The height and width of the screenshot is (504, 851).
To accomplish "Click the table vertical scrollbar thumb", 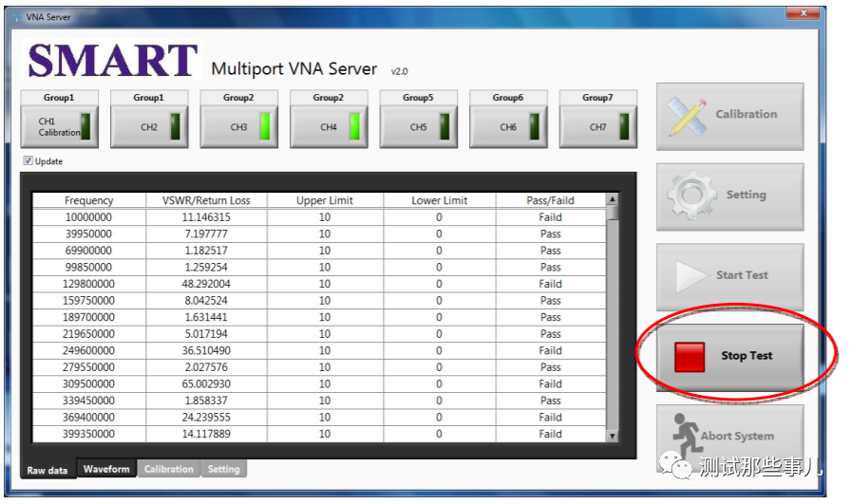I will click(613, 212).
